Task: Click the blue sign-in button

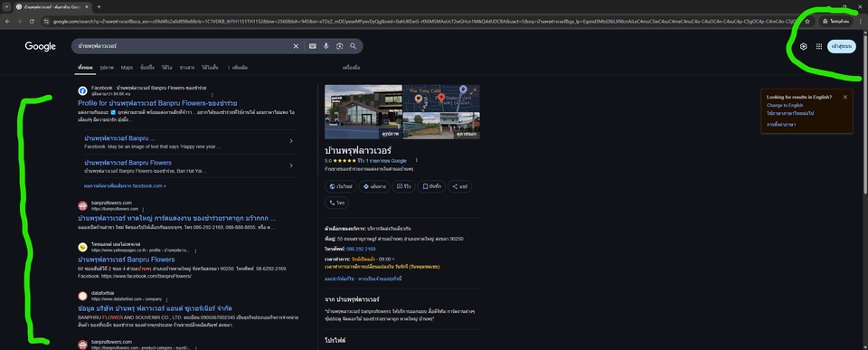Action: (x=842, y=46)
